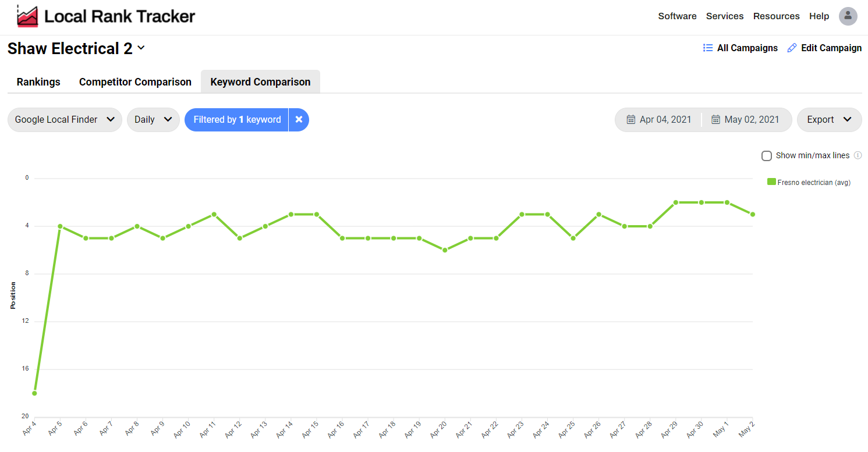Expand the Export dropdown
The height and width of the screenshot is (452, 868).
click(829, 120)
